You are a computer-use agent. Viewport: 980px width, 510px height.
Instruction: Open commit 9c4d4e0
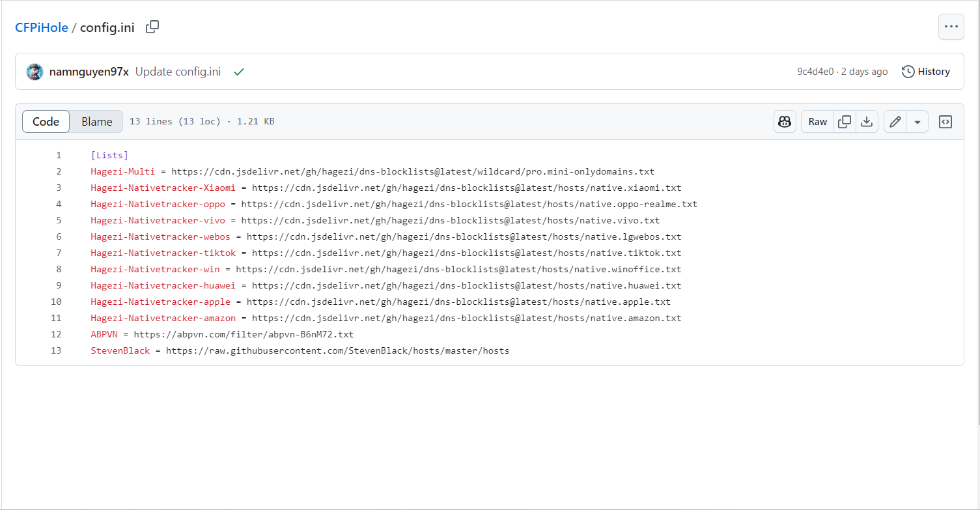(815, 72)
